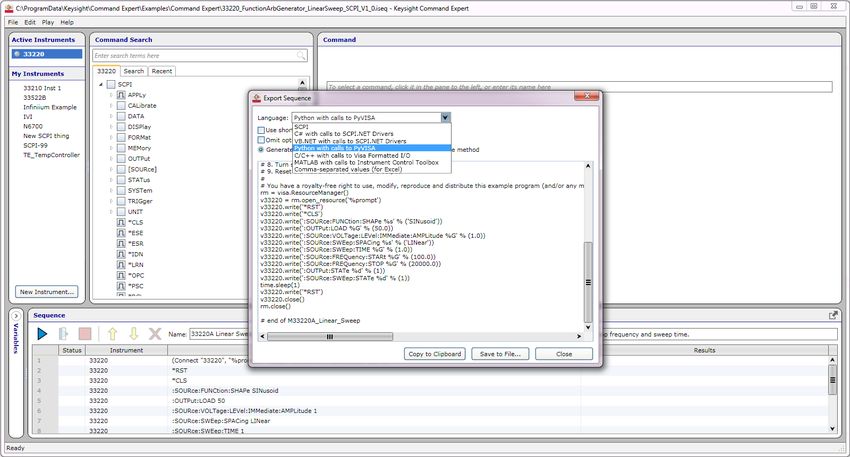Pop out the Sequence panel
The height and width of the screenshot is (457, 850).
pyautogui.click(x=833, y=315)
